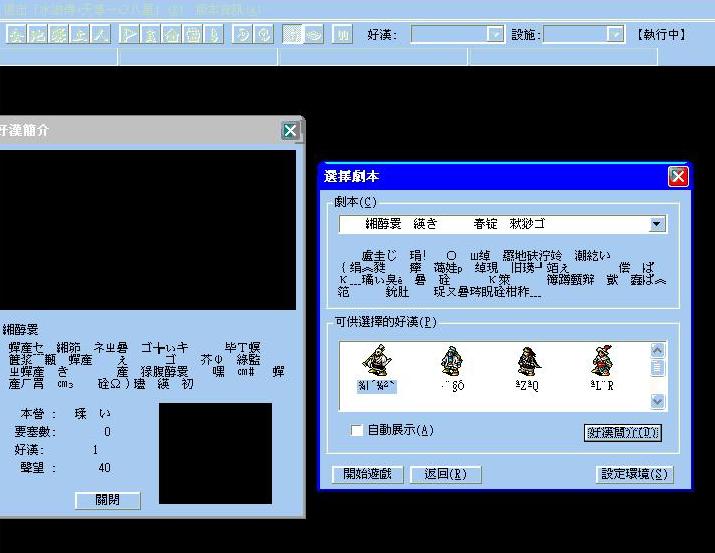Click the toolbar icon with the 治 character
The image size is (715, 553).
[38, 35]
